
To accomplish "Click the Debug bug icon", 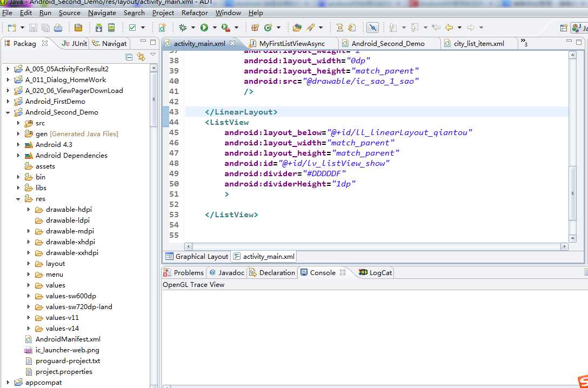I will coord(183,28).
